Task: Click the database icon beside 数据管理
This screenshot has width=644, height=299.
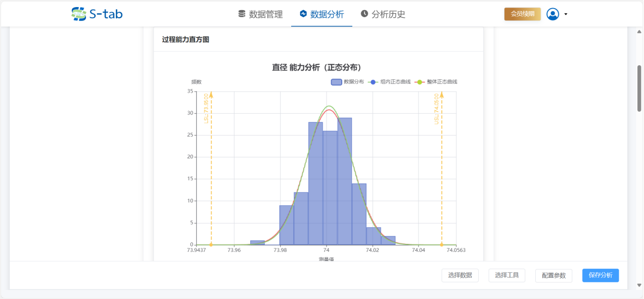Action: (242, 14)
